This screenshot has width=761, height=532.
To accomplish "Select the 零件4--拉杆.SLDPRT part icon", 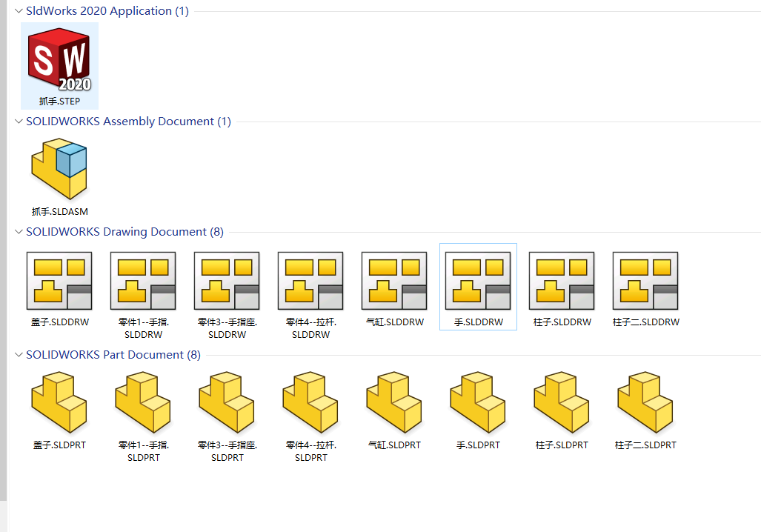I will tap(310, 402).
